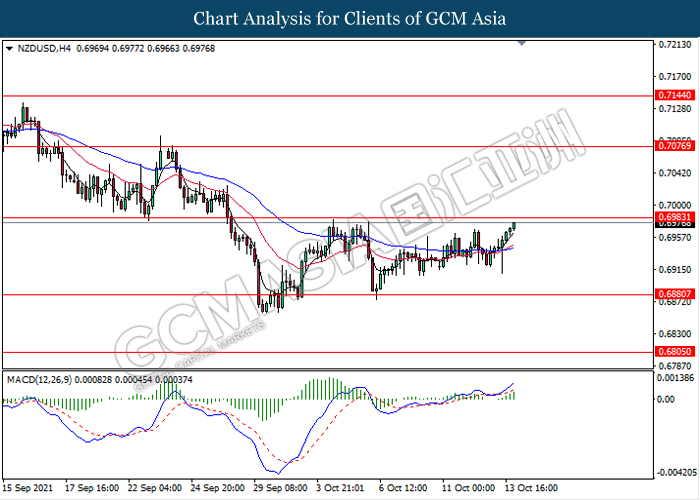Click the 0.71280 price scale value

[675, 109]
